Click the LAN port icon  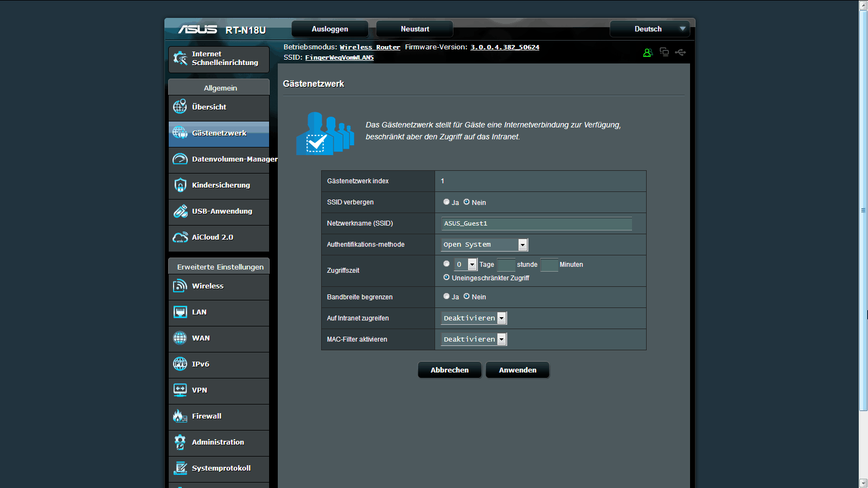coord(180,312)
